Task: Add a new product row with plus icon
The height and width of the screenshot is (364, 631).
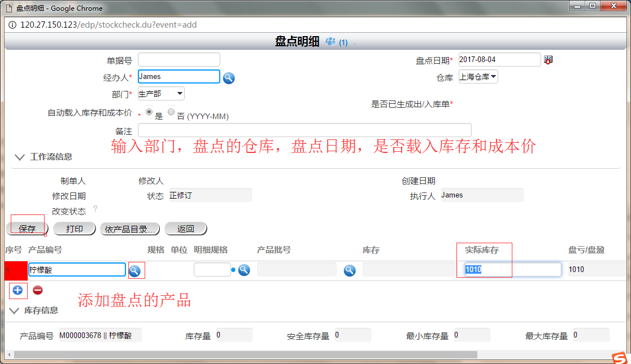Action: (x=18, y=290)
